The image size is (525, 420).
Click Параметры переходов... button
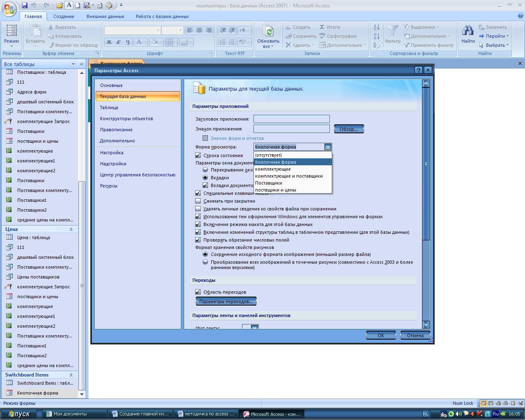[226, 301]
